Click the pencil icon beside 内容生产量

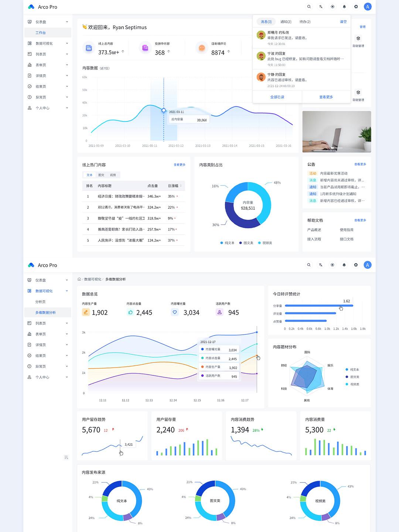point(86,312)
